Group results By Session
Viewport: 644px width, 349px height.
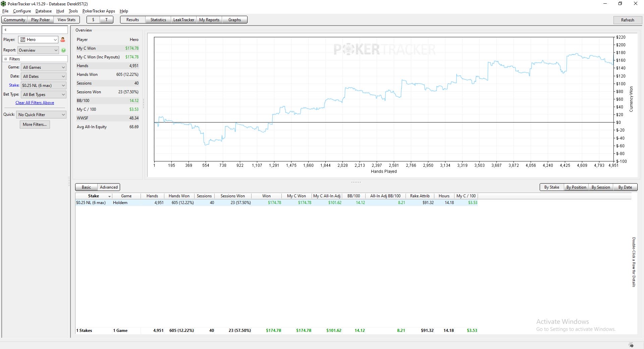pos(601,187)
